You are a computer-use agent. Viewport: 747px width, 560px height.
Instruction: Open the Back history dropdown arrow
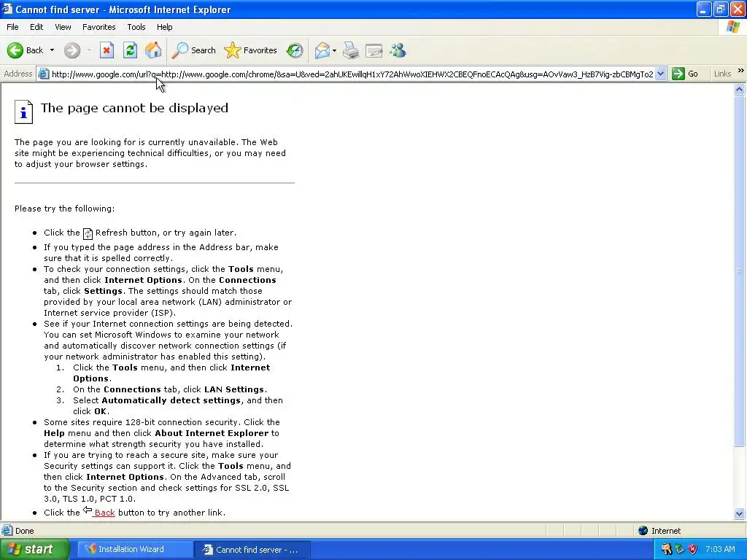[52, 50]
